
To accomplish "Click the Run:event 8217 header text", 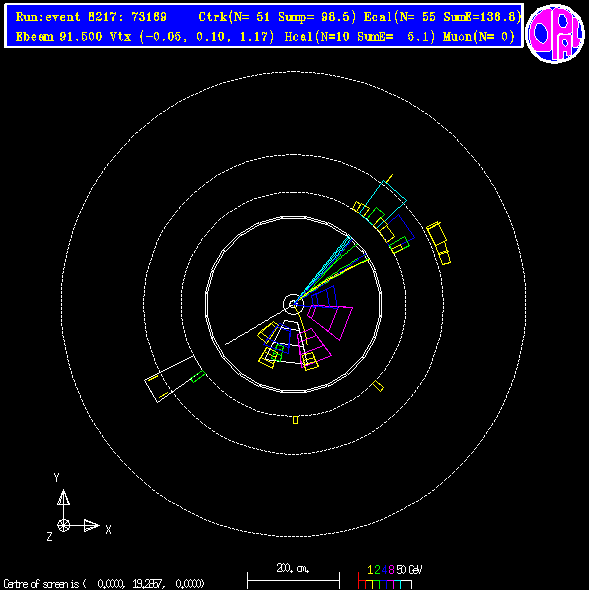I will [x=91, y=17].
